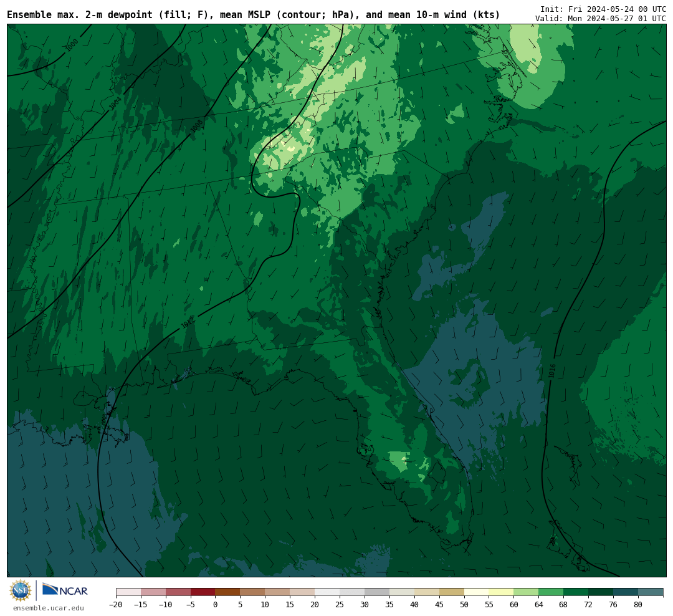Image resolution: width=673 pixels, height=616 pixels.
Task: Click the NSF logo
Action: coord(21,590)
